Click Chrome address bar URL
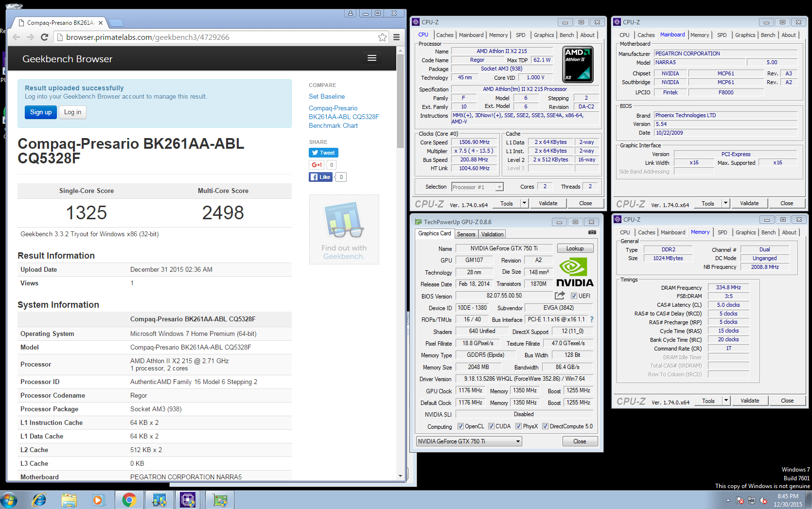This screenshot has width=812, height=509. [x=148, y=37]
